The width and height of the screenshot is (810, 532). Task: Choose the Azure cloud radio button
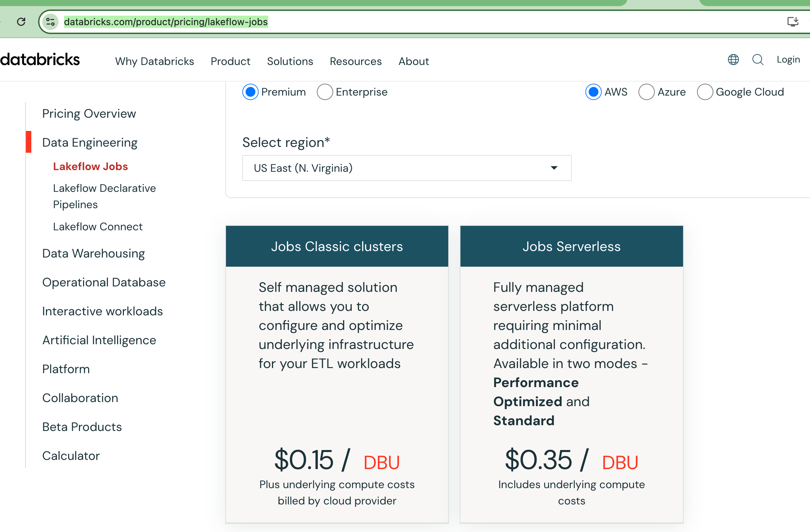pos(646,92)
